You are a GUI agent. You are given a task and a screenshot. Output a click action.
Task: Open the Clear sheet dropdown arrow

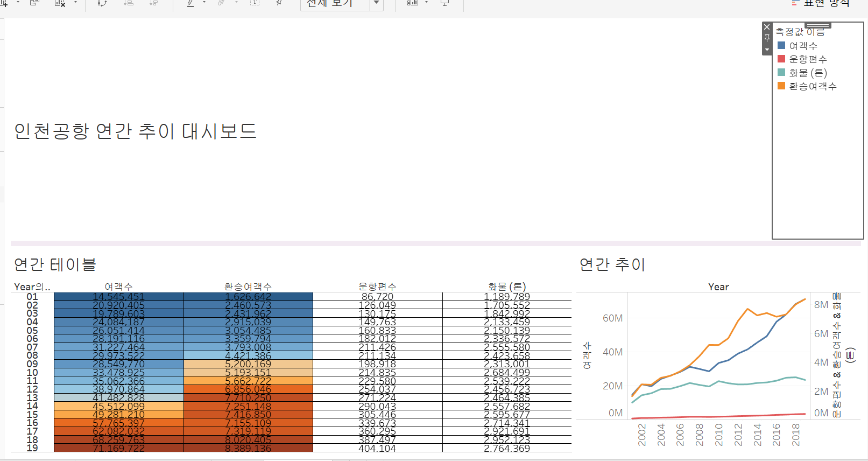(x=75, y=3)
